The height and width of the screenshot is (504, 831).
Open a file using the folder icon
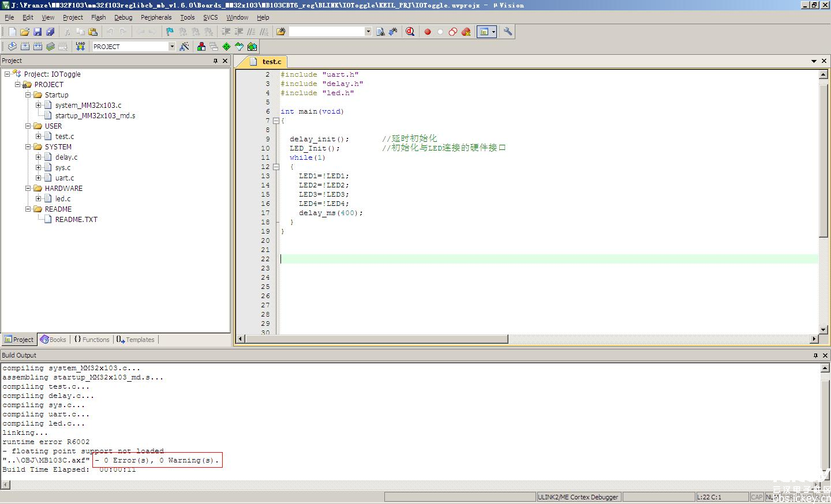(25, 32)
